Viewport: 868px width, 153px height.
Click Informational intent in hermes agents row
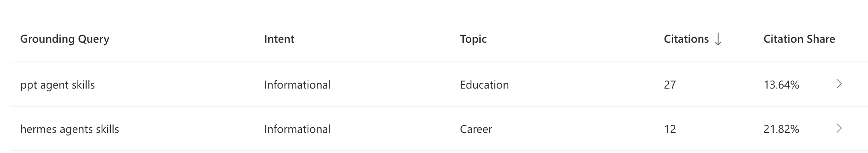click(x=297, y=129)
